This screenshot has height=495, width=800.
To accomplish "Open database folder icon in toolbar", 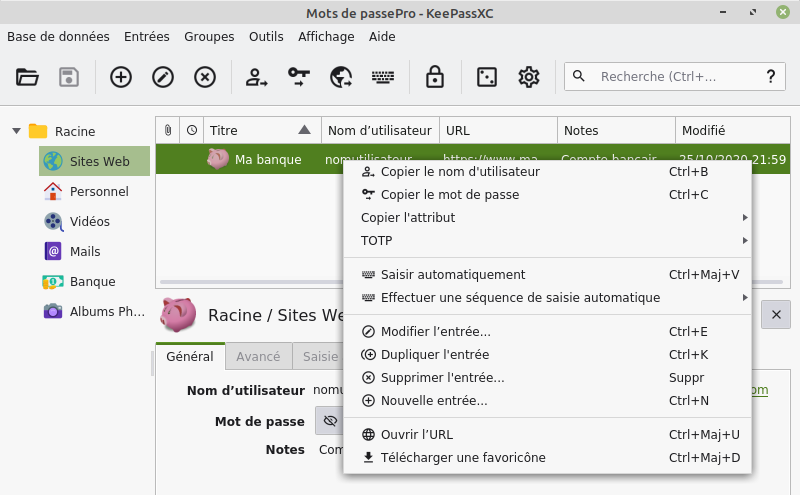I will pyautogui.click(x=27, y=77).
